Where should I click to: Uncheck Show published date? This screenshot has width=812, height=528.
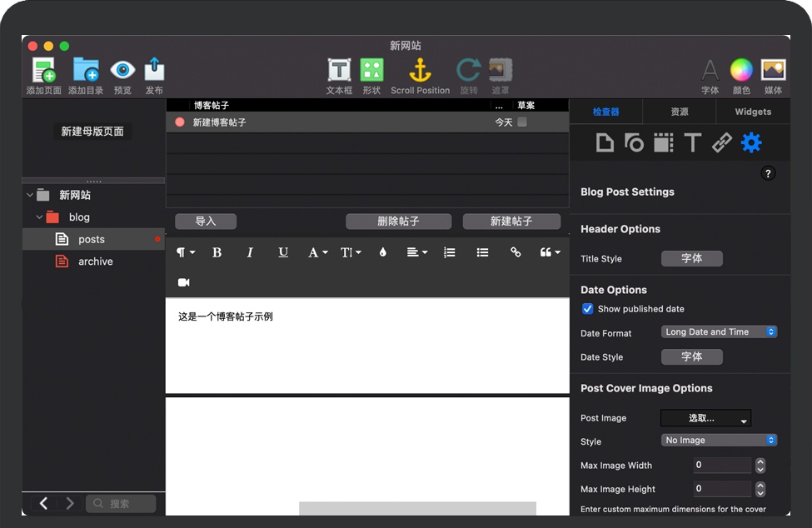[588, 309]
